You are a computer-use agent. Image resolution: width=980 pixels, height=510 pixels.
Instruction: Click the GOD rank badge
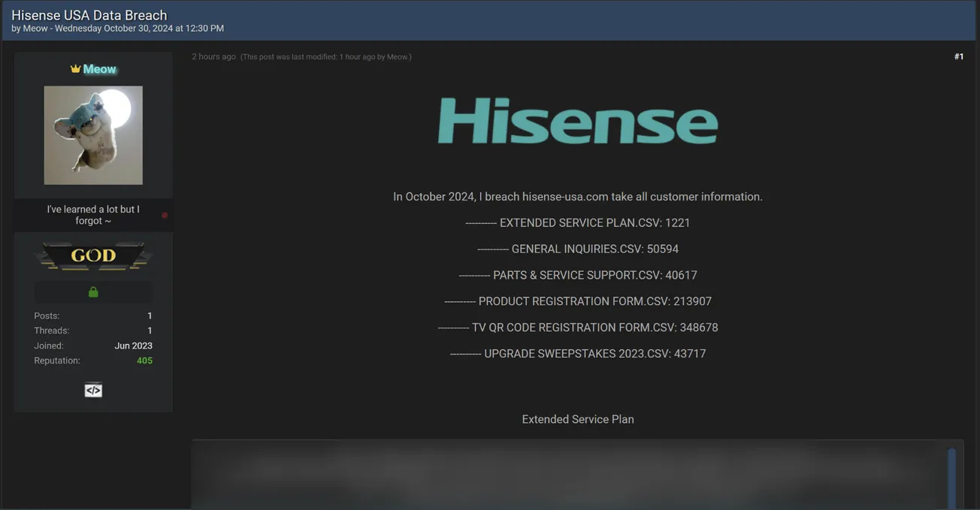coord(93,256)
